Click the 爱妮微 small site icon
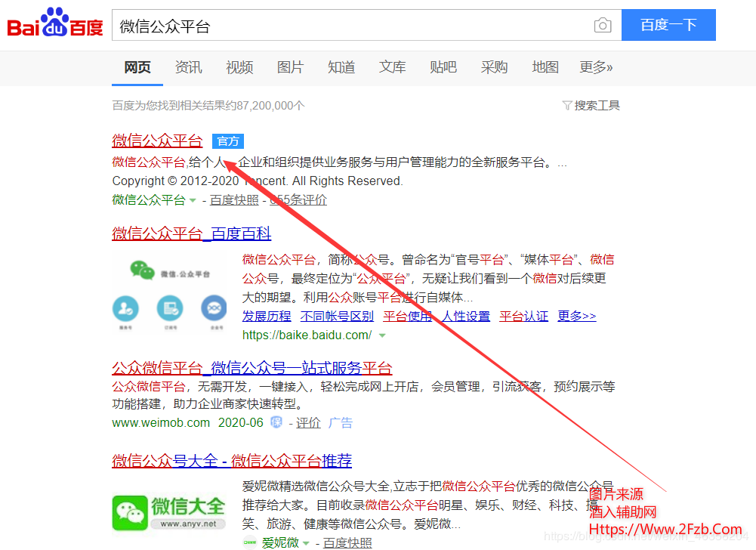Image resolution: width=756 pixels, height=550 pixels. [250, 542]
